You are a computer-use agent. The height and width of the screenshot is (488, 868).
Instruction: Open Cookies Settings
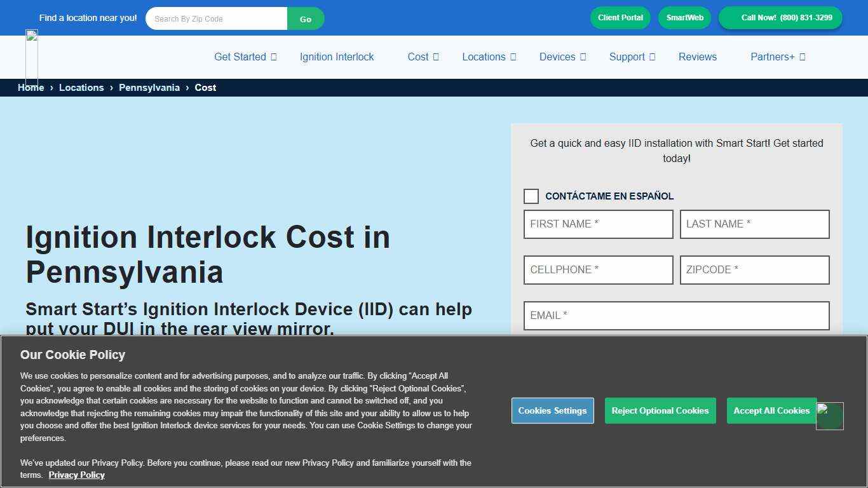coord(552,410)
